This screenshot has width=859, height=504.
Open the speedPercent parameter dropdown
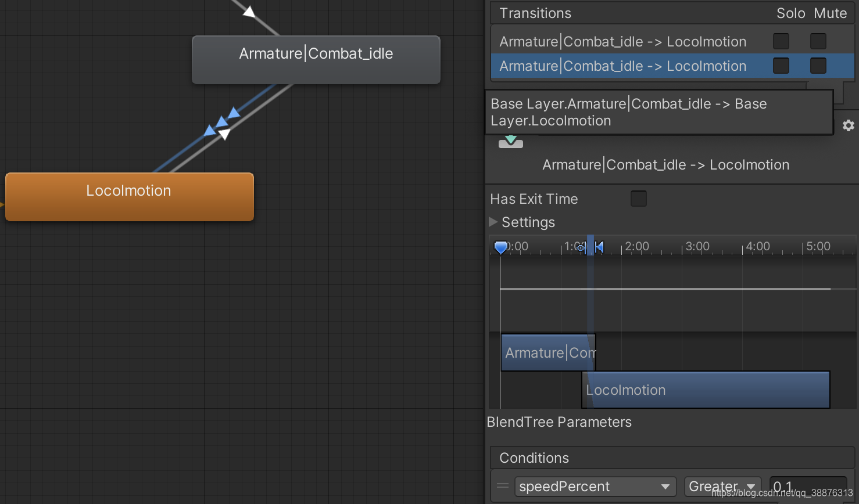click(x=596, y=487)
